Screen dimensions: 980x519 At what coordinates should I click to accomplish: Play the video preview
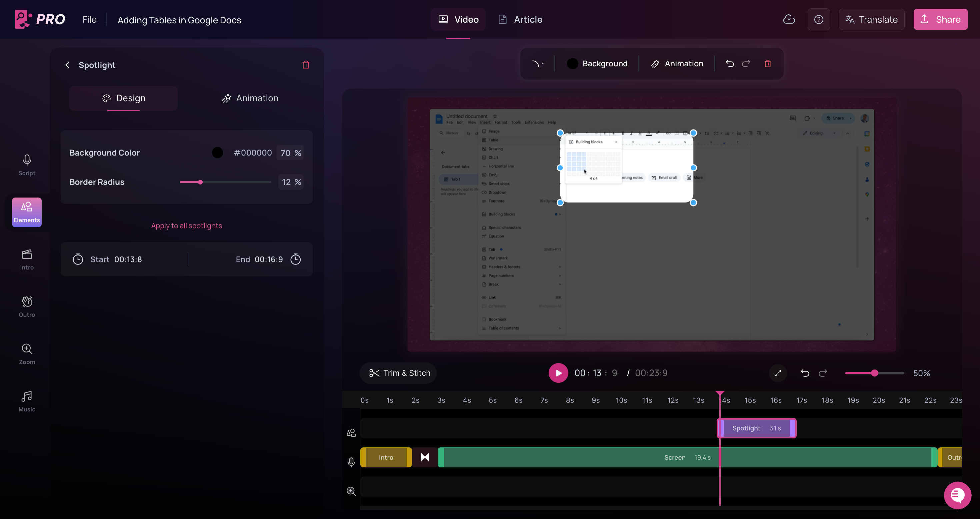(558, 373)
